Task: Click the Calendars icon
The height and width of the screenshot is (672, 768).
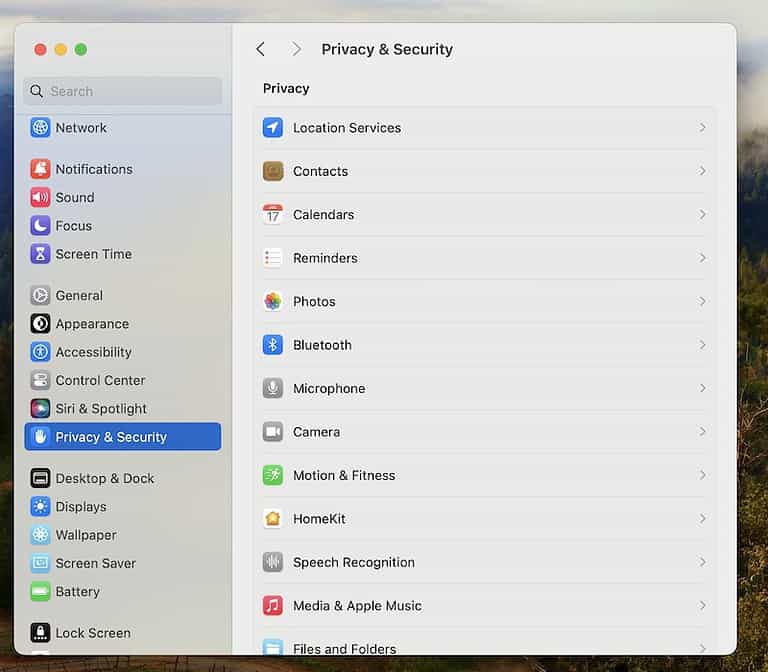Action: tap(273, 215)
